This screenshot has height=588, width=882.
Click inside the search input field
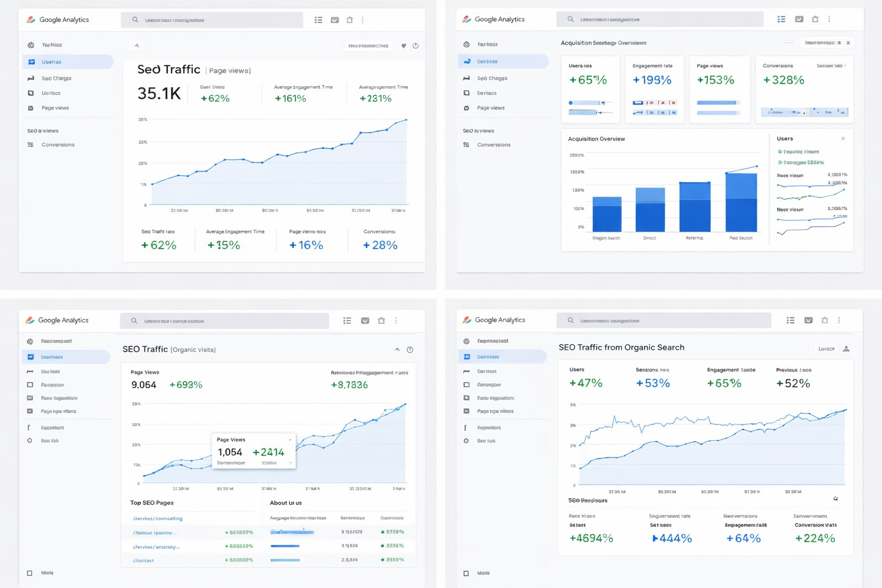[x=212, y=20]
